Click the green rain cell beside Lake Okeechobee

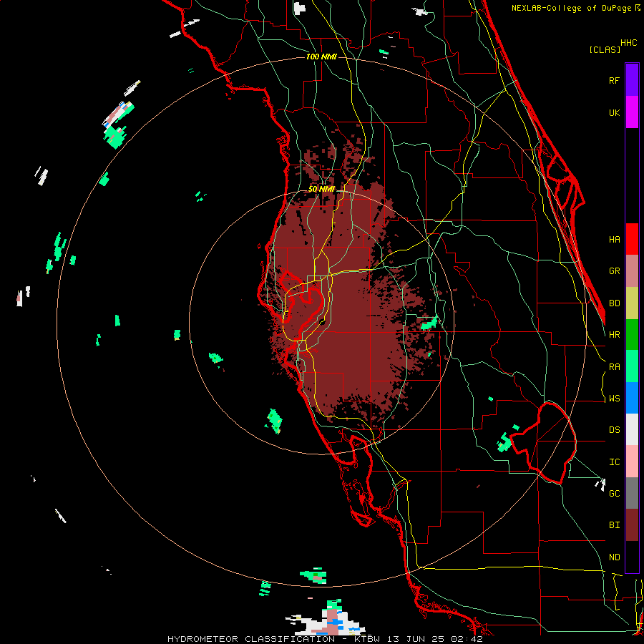click(504, 442)
